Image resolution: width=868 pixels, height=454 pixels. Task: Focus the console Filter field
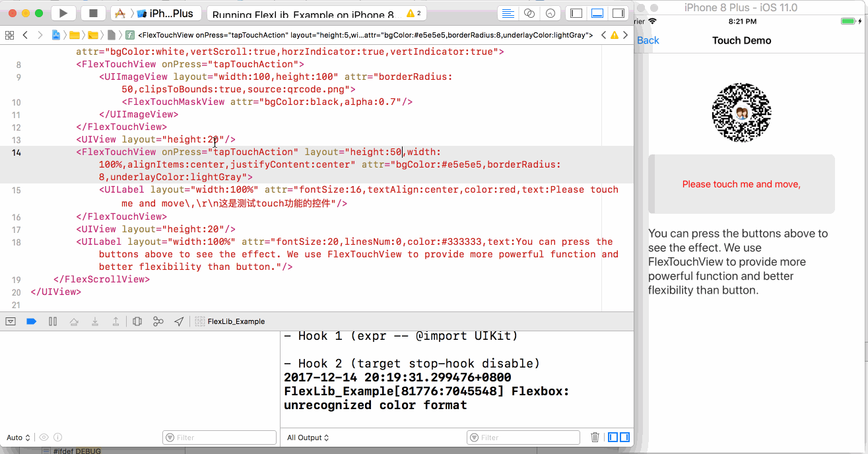(x=523, y=438)
